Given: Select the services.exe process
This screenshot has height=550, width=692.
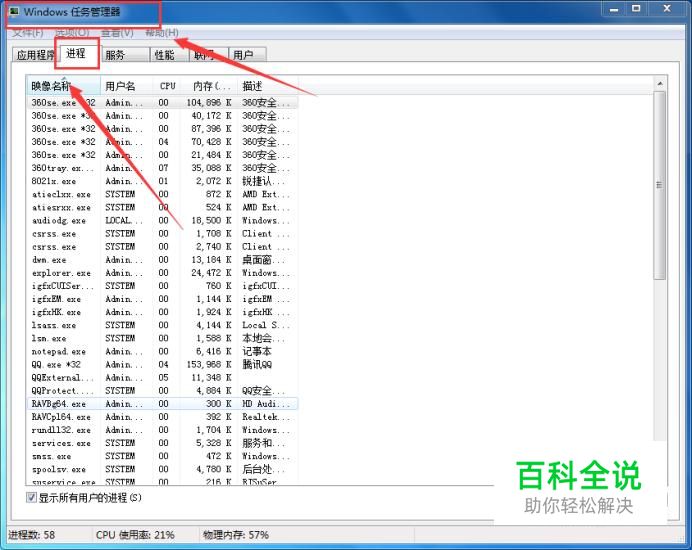Looking at the screenshot, I should click(x=162, y=443).
